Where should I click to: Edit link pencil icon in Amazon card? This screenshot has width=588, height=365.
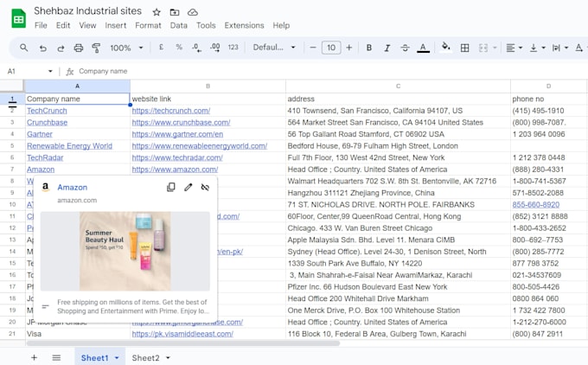[x=189, y=187]
